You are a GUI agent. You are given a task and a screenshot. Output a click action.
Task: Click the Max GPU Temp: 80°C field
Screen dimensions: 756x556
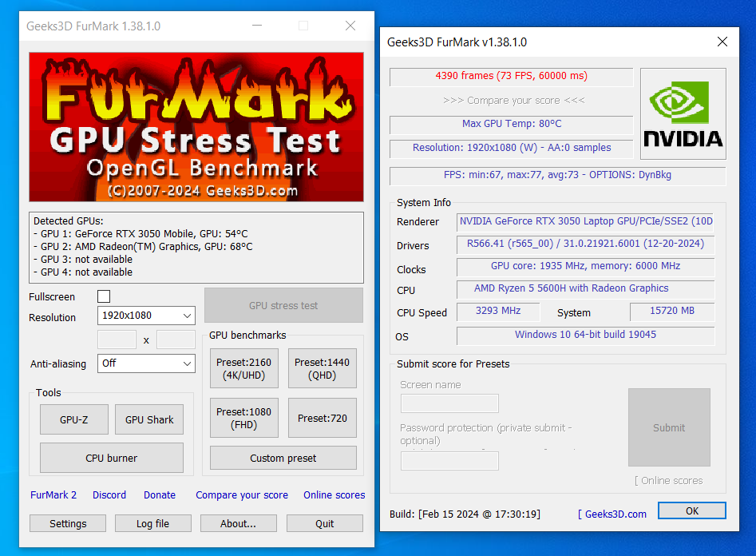[511, 124]
